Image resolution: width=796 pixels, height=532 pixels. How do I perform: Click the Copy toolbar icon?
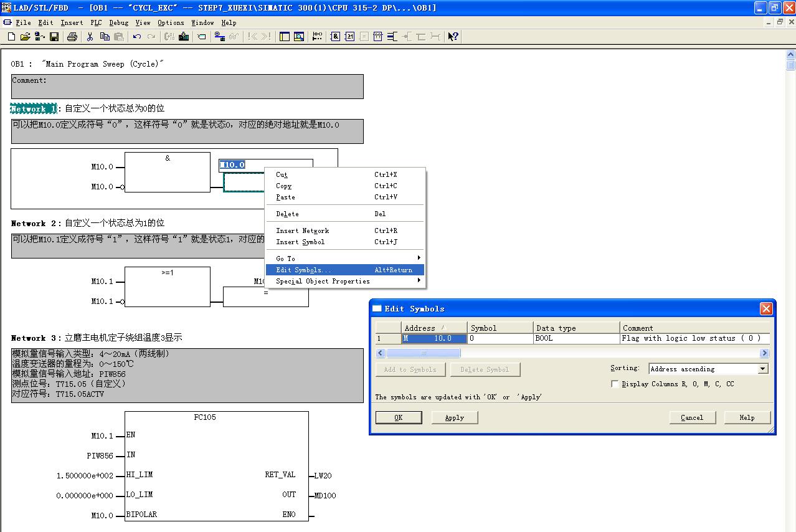pyautogui.click(x=105, y=37)
